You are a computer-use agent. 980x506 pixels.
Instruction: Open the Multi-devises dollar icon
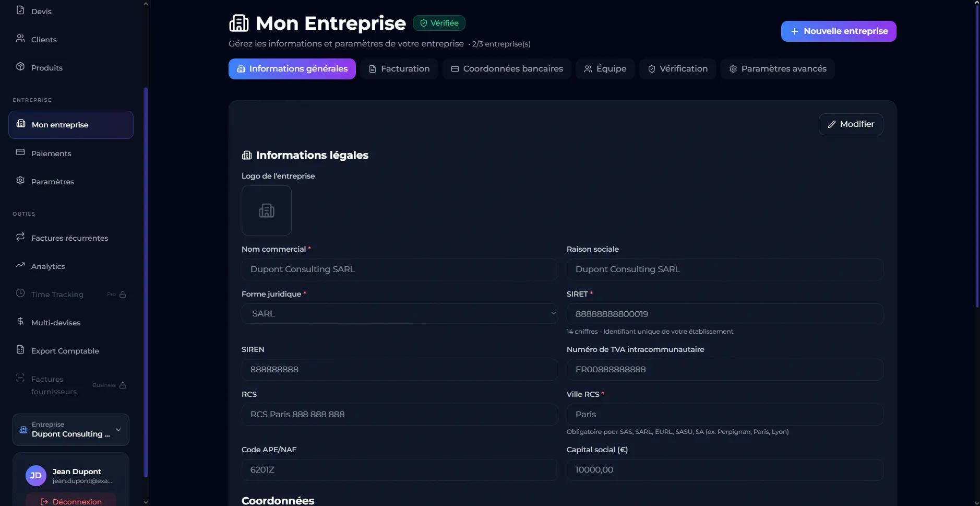click(20, 322)
